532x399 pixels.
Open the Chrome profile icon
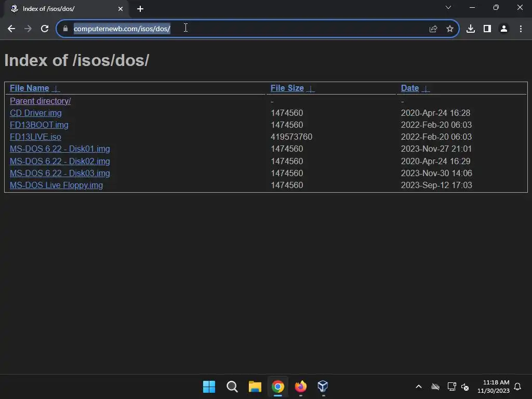pos(504,29)
